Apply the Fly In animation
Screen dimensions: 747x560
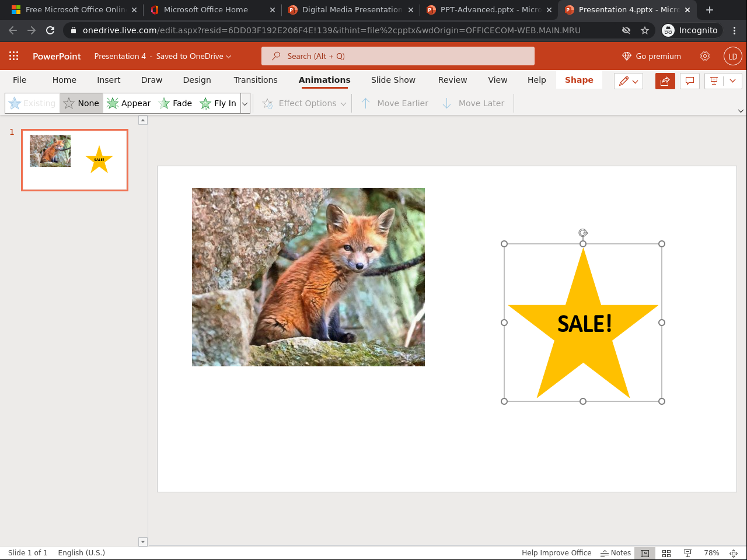point(218,103)
